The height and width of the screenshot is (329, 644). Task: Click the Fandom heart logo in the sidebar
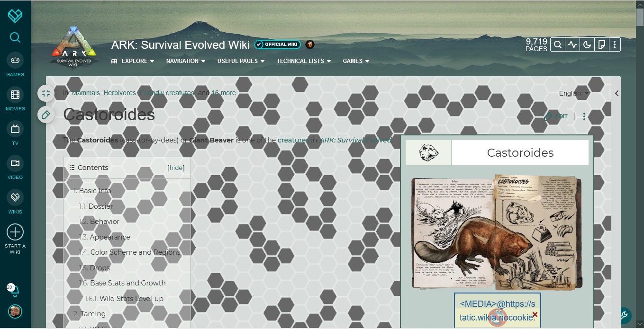point(15,16)
